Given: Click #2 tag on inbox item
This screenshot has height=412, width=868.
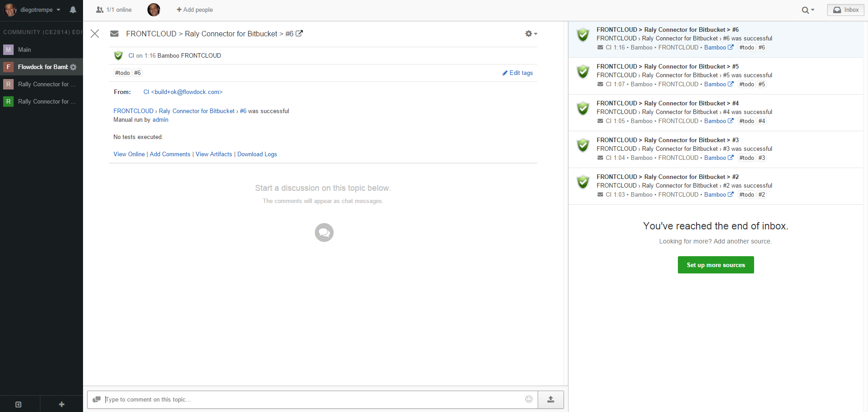Looking at the screenshot, I should [x=762, y=194].
